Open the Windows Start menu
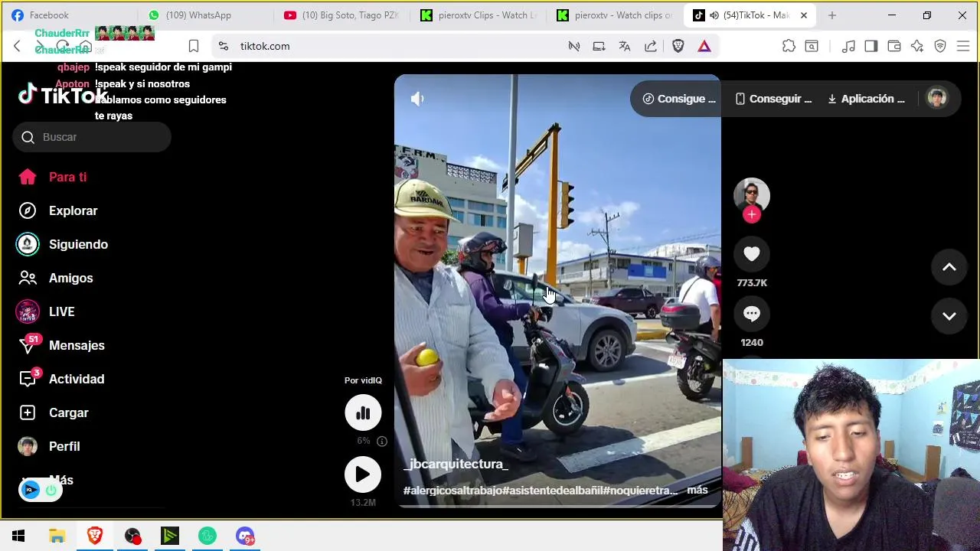This screenshot has width=980, height=551. pos(18,536)
